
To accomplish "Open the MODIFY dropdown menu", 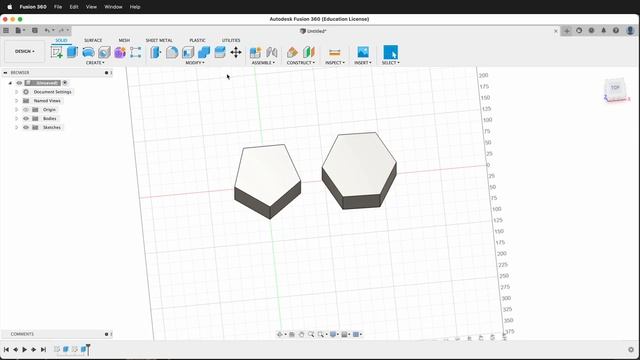I will click(x=195, y=63).
